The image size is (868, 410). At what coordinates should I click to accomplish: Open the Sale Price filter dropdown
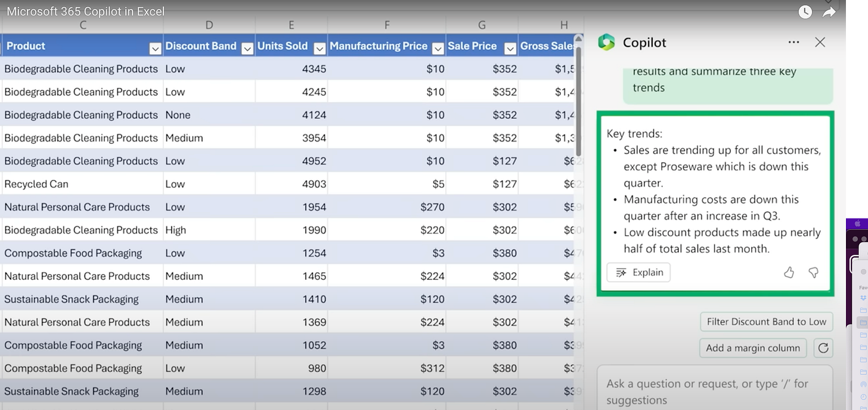tap(510, 48)
